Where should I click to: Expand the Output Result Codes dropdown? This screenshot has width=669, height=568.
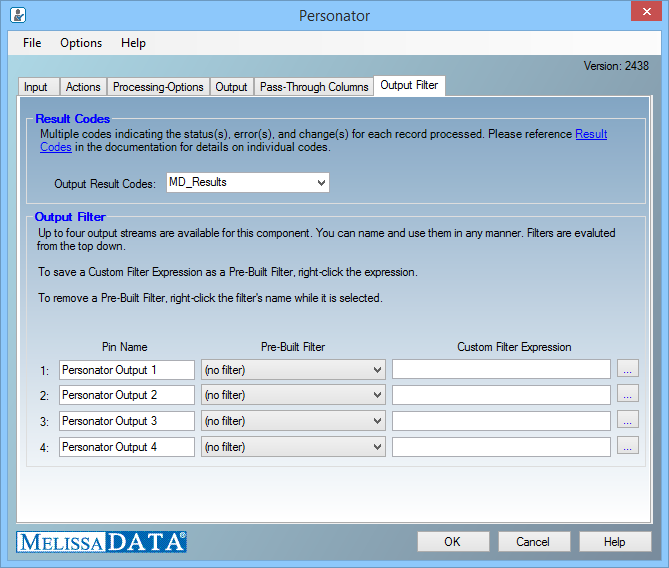click(x=320, y=183)
